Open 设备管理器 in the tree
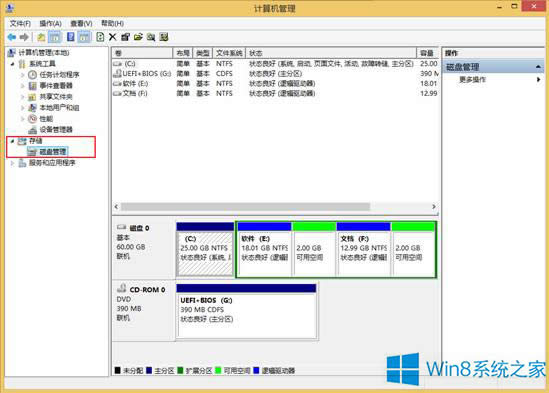Viewport: 549px width, 393px height. pos(56,129)
